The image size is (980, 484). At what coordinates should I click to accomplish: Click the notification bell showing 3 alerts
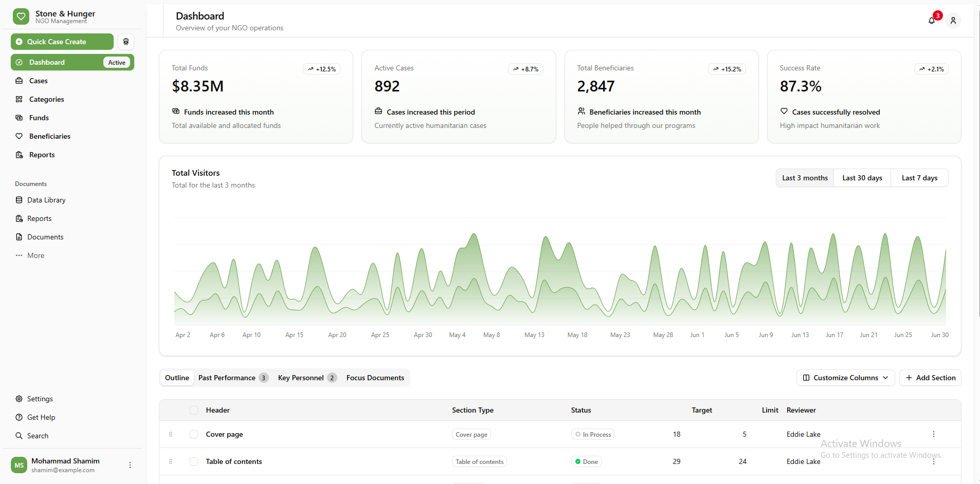point(932,21)
